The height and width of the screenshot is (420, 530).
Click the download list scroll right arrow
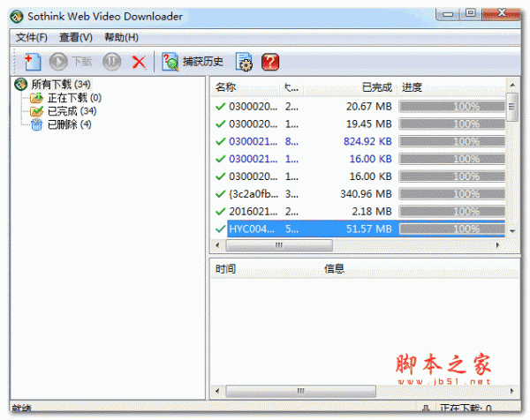497,245
